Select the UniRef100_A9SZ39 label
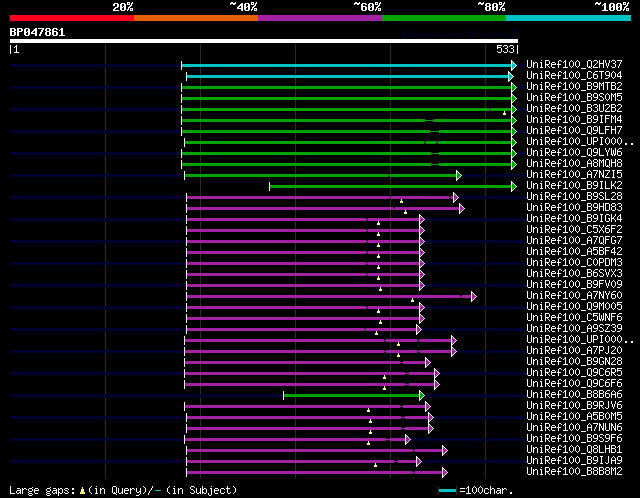640x498 pixels. [574, 329]
